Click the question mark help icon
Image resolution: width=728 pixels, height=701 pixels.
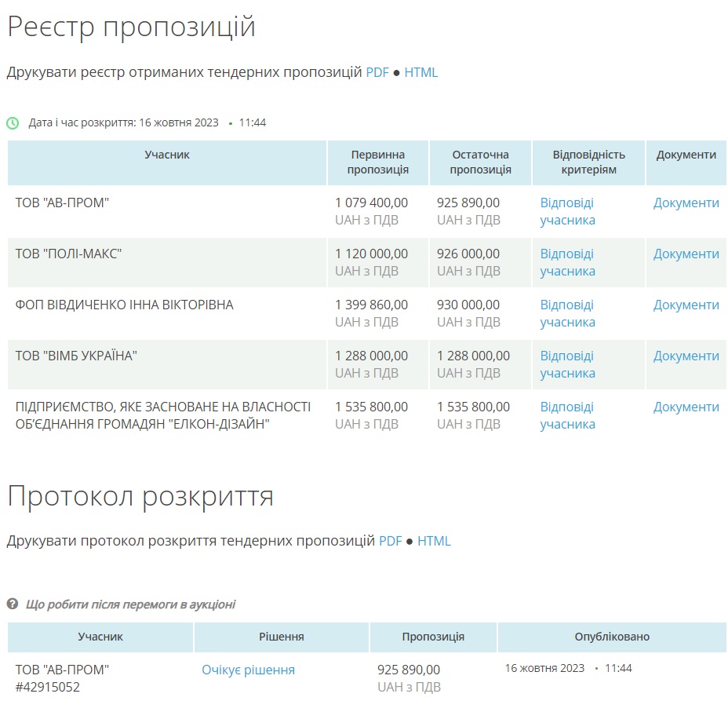point(13,604)
